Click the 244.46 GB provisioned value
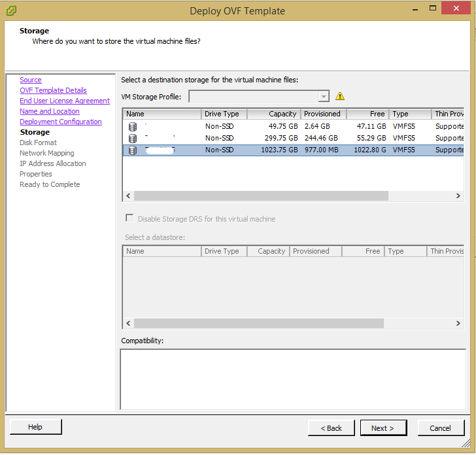 (321, 138)
